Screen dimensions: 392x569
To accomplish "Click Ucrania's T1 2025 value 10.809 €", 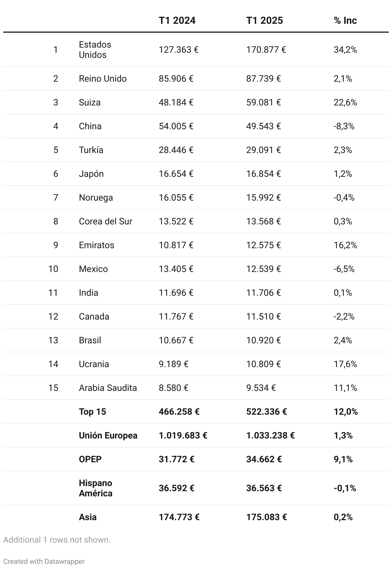I will coord(263,364).
